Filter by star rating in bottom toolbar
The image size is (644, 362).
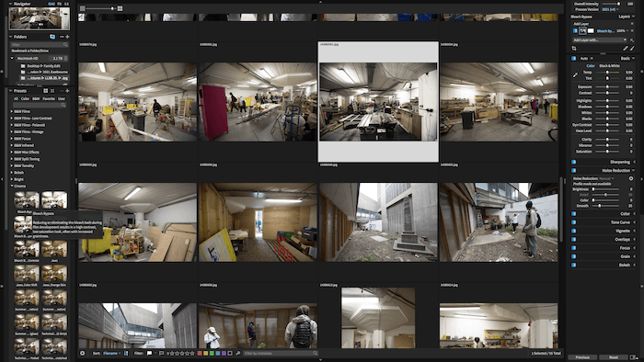(x=181, y=353)
